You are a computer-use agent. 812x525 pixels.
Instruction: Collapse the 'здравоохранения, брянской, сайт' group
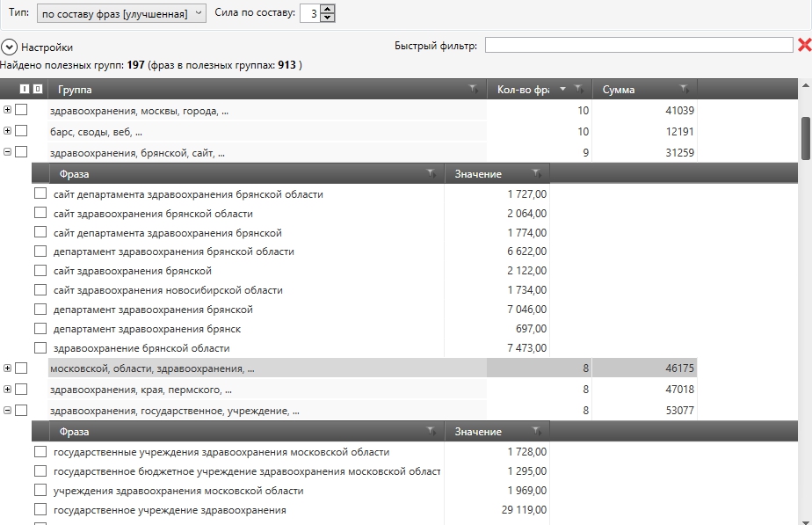8,151
